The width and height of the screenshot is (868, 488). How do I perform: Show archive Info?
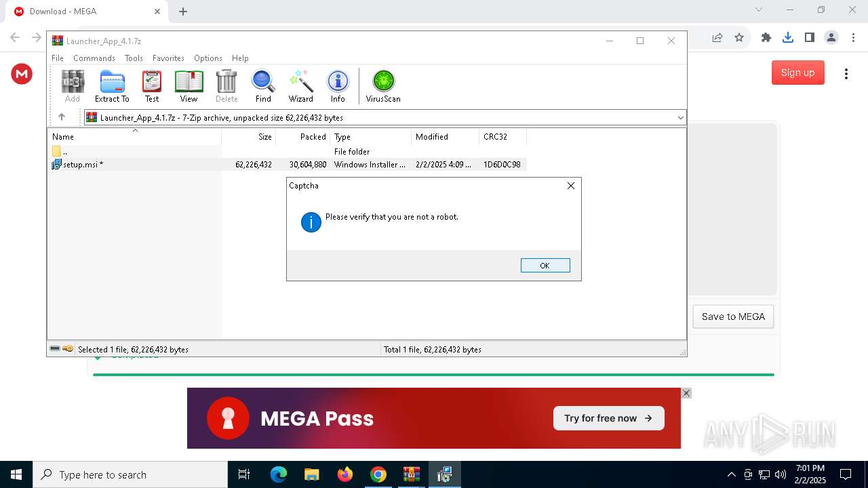(338, 86)
